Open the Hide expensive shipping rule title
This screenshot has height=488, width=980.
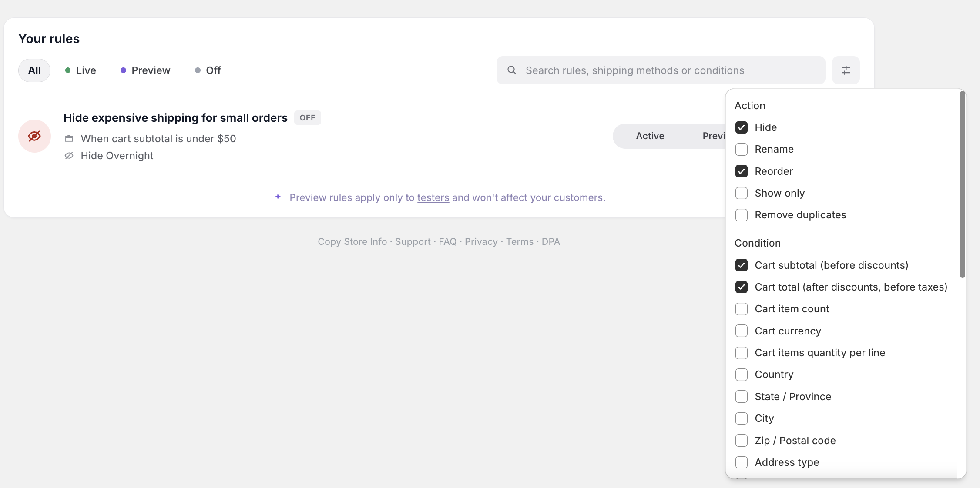pos(175,118)
